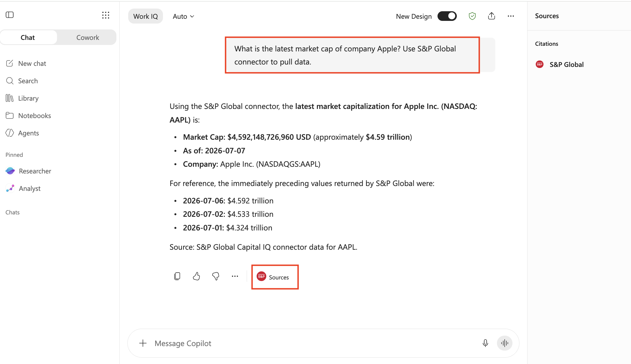Click the Citations label
The height and width of the screenshot is (364, 631).
(546, 44)
